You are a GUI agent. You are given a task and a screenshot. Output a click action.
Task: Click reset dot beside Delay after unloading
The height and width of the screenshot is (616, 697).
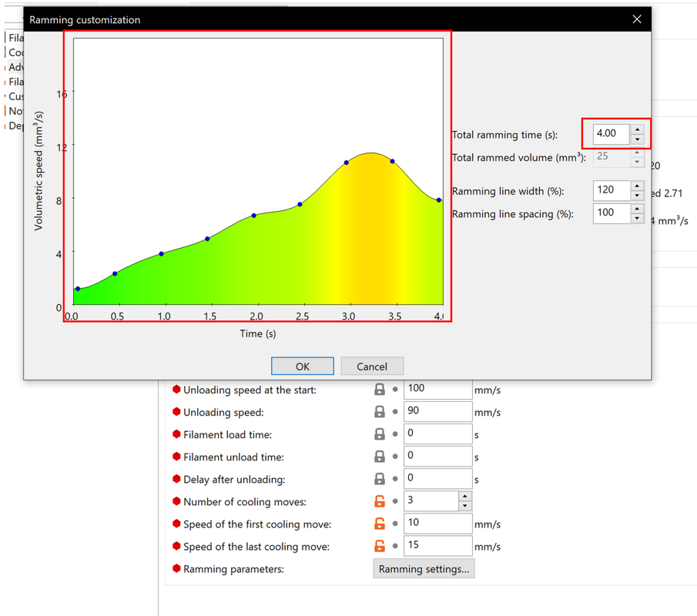(395, 479)
